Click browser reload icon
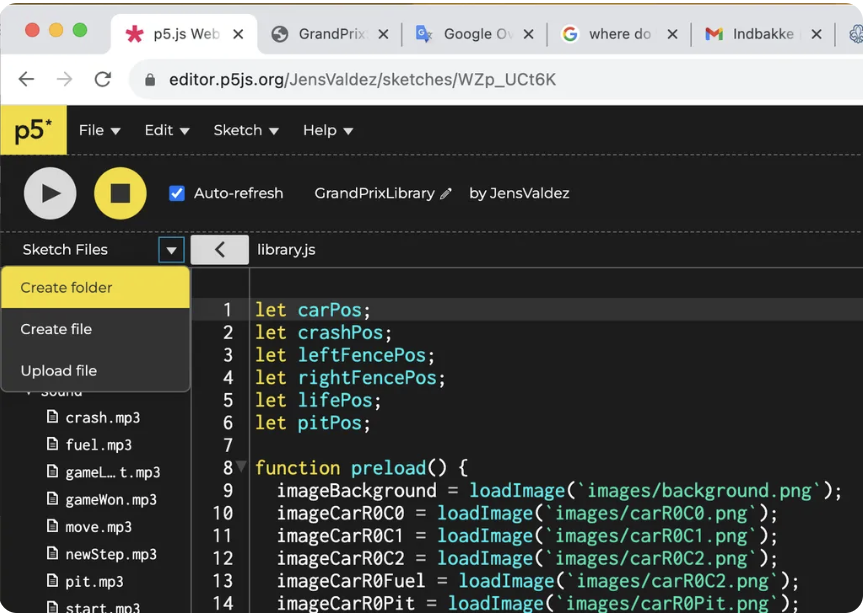 tap(102, 79)
